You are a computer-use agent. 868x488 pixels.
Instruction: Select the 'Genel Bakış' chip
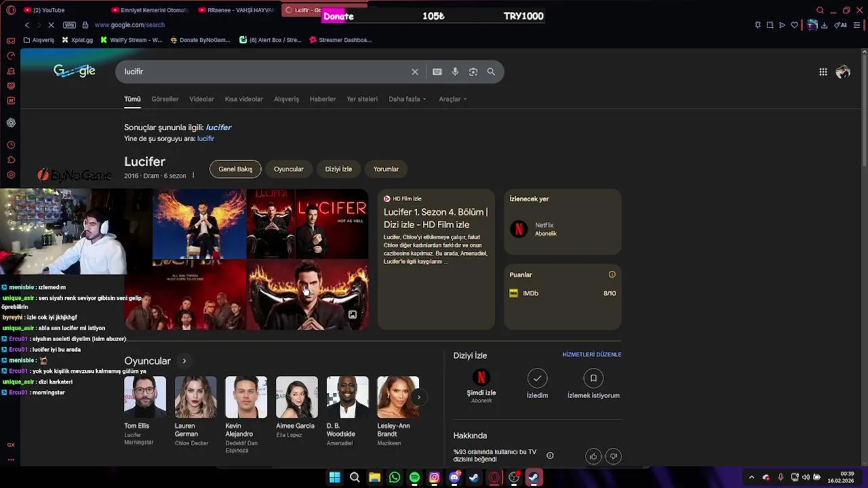pos(235,169)
